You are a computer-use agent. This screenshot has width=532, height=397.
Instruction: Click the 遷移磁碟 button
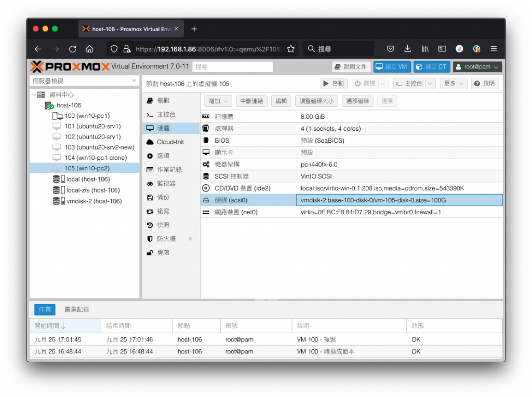pos(357,101)
